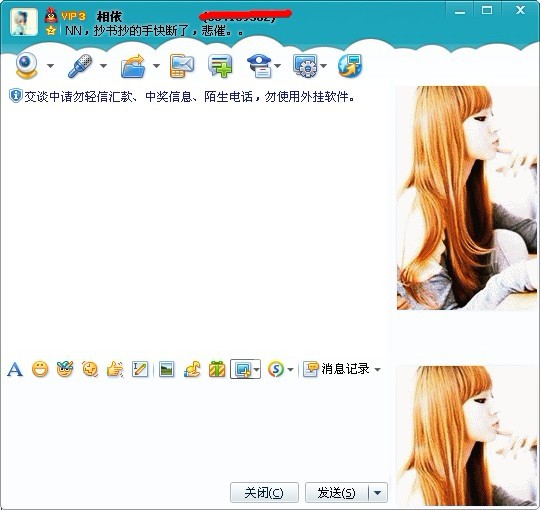Maximize the chat window
Image resolution: width=540 pixels, height=510 pixels.
click(x=487, y=11)
